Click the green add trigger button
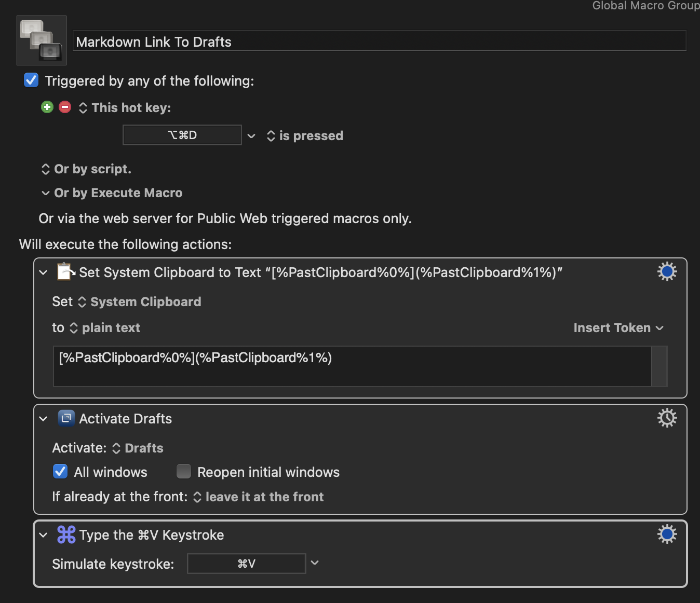Viewport: 700px width, 603px height. [x=47, y=107]
